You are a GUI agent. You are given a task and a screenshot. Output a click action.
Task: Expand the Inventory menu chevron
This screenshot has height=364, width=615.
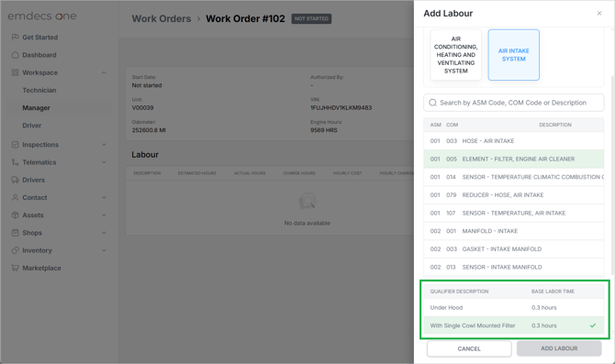tap(104, 250)
